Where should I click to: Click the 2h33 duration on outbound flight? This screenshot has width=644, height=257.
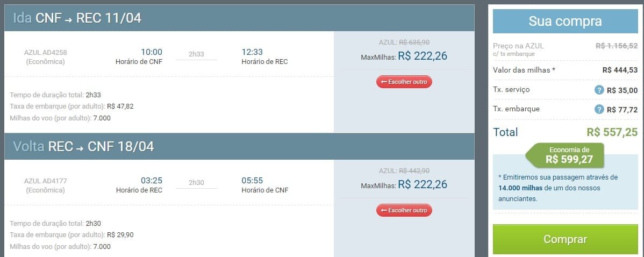click(x=196, y=54)
